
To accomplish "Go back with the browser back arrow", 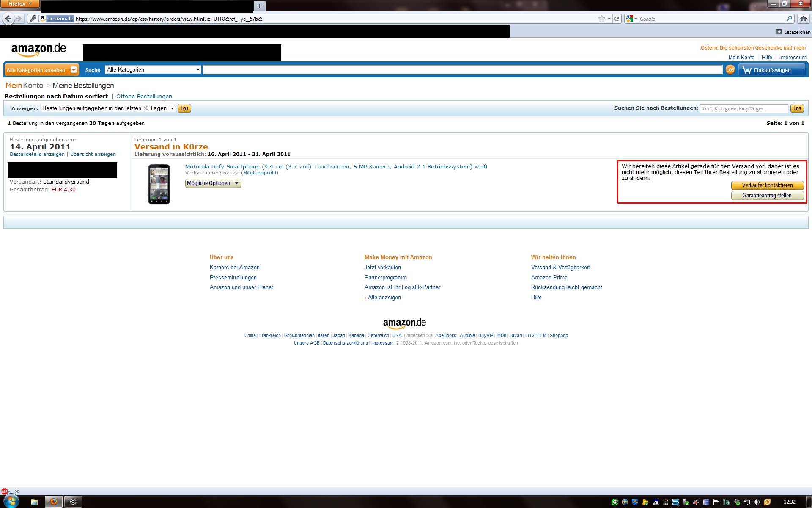I will [8, 19].
